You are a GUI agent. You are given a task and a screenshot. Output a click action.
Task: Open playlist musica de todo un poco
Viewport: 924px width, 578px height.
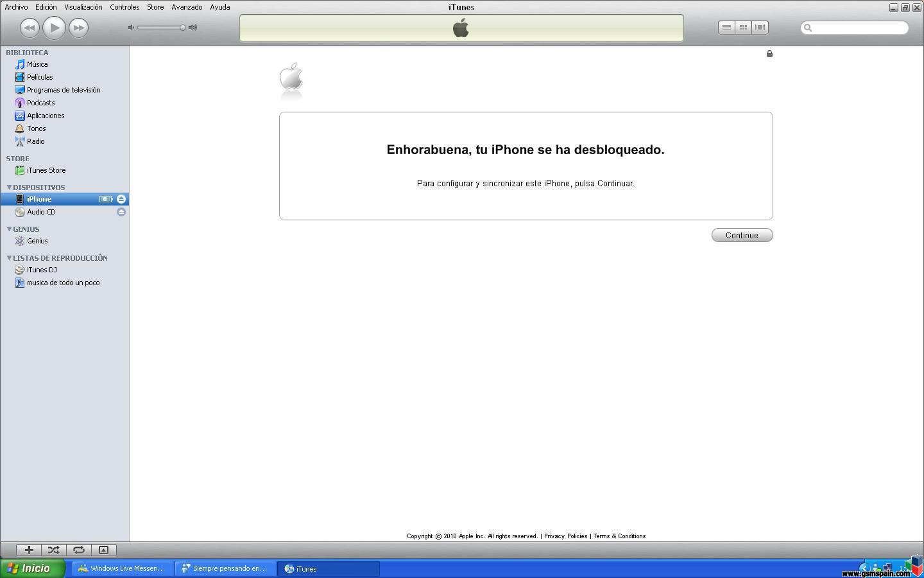tap(65, 283)
